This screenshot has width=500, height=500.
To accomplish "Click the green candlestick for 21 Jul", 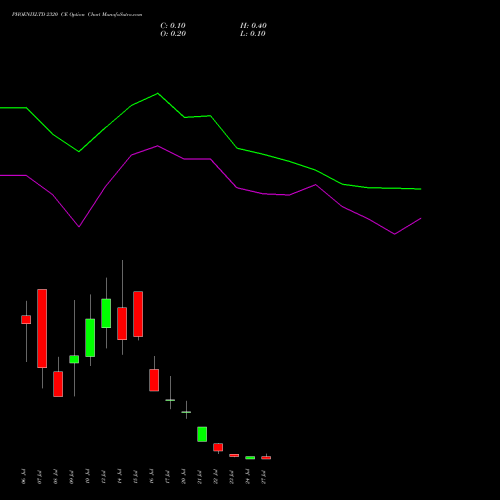I will tap(202, 434).
